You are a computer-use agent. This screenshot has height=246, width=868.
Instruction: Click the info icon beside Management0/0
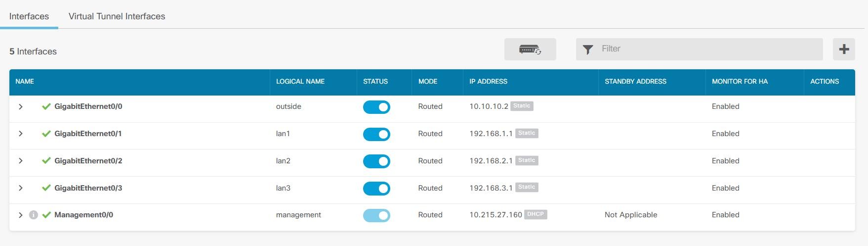click(x=33, y=215)
